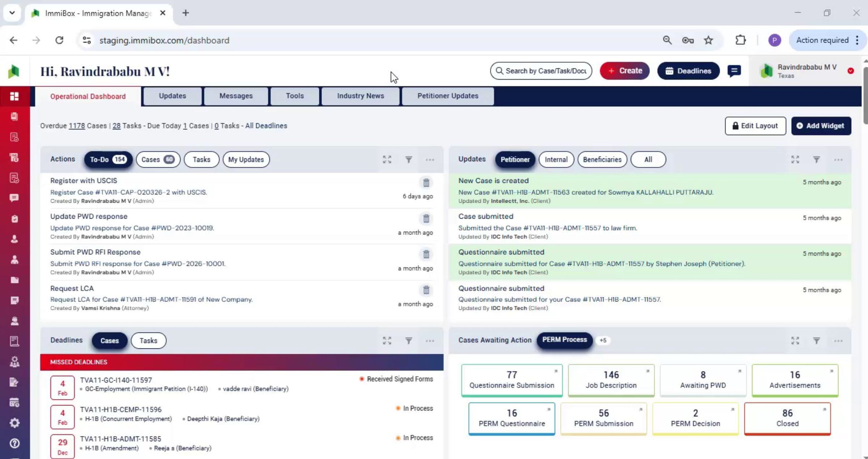Open the Operational Dashboard tab
This screenshot has height=459, width=868.
click(x=88, y=96)
